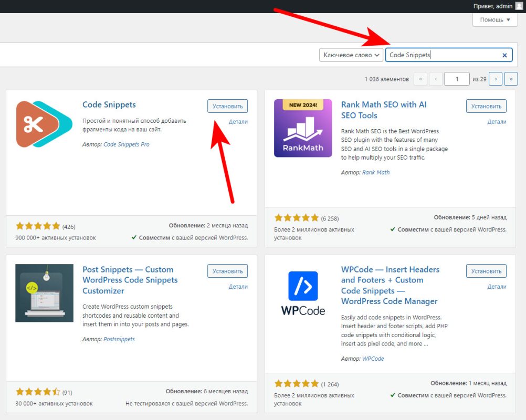
Task: Click the Code Snippets scissors plugin icon
Action: (44, 124)
